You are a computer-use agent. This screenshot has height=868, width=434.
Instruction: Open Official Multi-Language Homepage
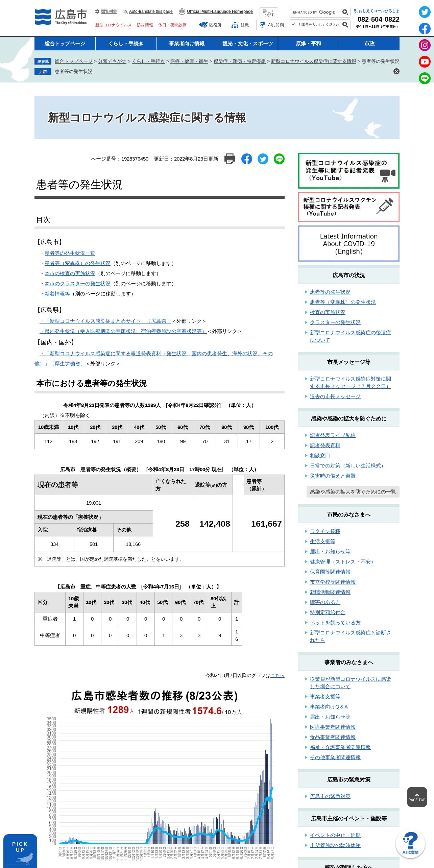pyautogui.click(x=216, y=11)
